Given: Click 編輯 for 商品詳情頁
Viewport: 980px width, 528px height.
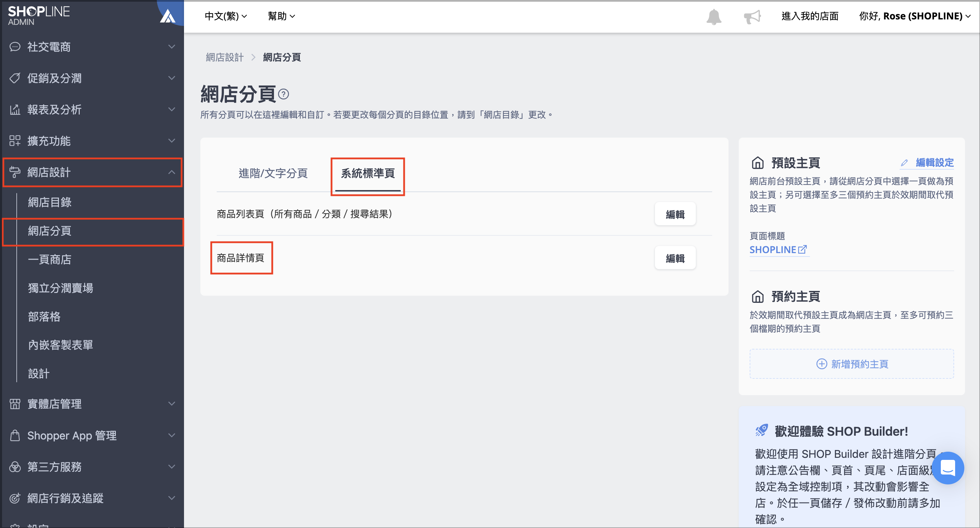Looking at the screenshot, I should point(675,258).
